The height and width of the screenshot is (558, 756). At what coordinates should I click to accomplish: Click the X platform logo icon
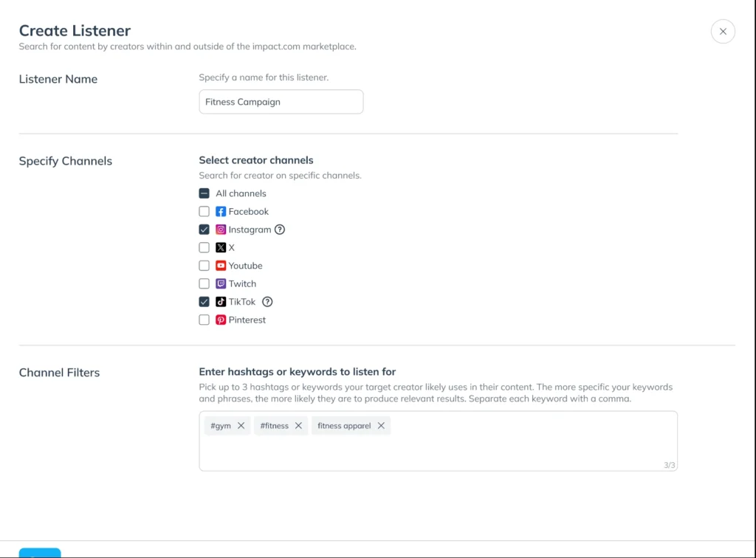coord(220,247)
